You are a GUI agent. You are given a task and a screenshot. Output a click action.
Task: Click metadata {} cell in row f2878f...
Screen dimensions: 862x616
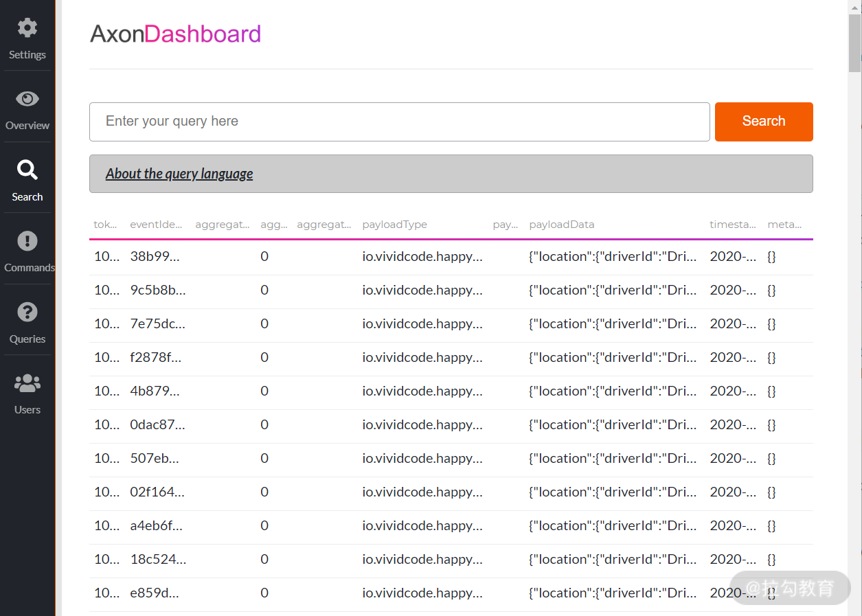click(x=771, y=358)
